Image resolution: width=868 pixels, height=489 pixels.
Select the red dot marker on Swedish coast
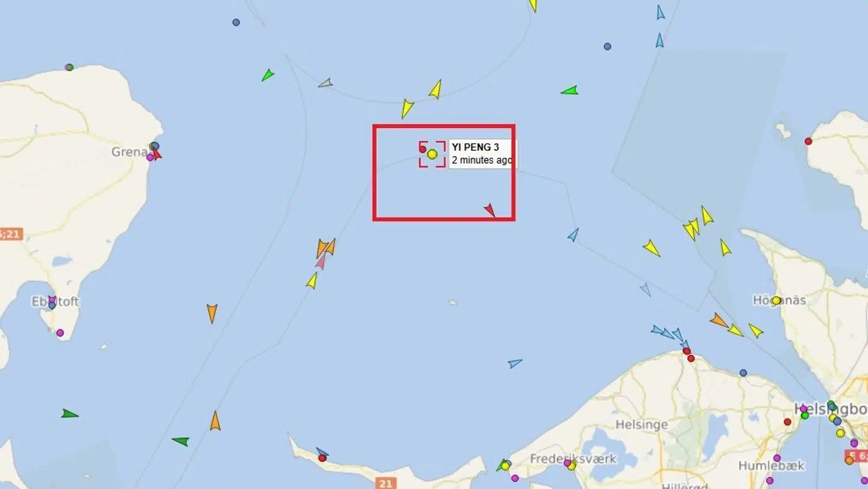click(x=808, y=141)
